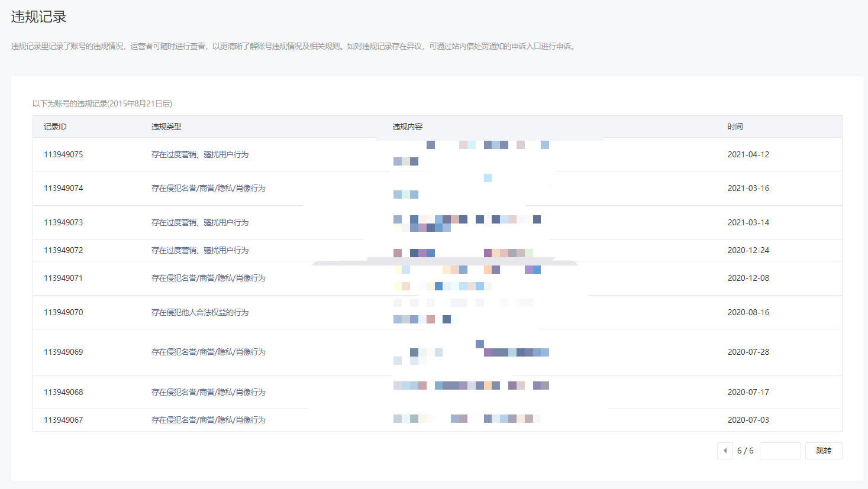This screenshot has width=868, height=489.
Task: Click the date 2021-04-12
Action: (x=748, y=154)
